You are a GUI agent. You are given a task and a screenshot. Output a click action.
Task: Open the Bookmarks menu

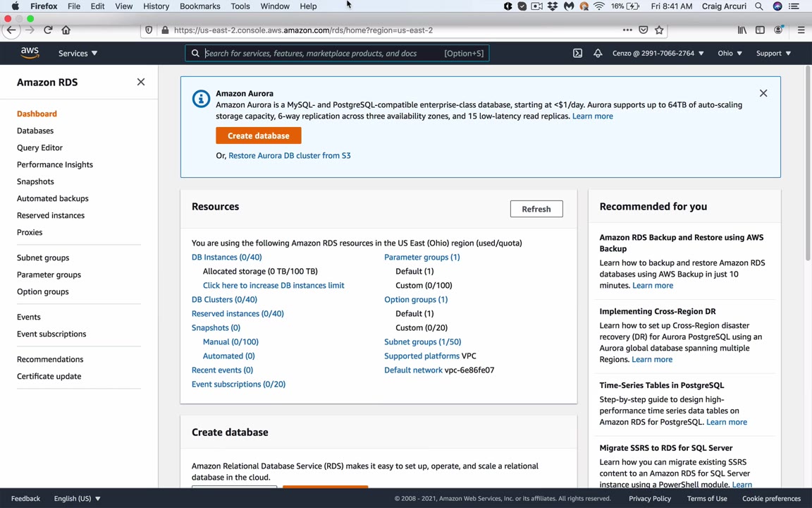pos(200,6)
